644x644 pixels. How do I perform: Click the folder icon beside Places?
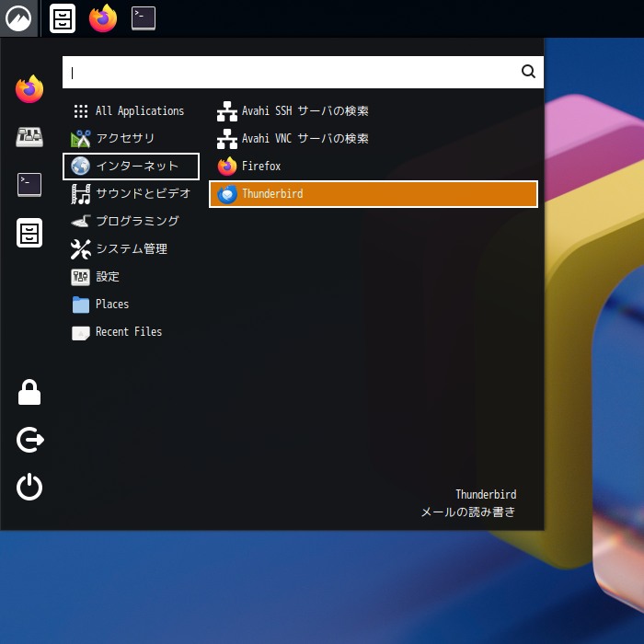coord(81,305)
